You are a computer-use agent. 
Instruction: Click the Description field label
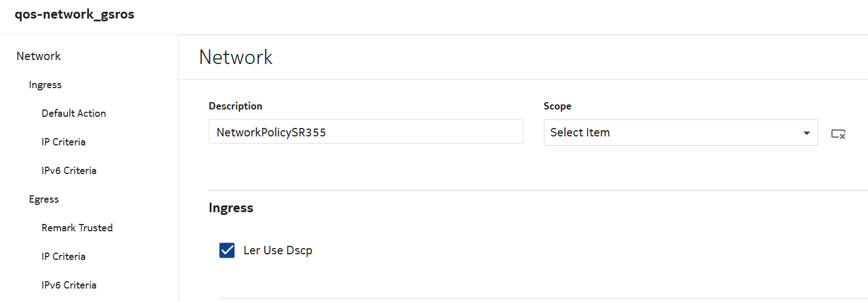(235, 106)
